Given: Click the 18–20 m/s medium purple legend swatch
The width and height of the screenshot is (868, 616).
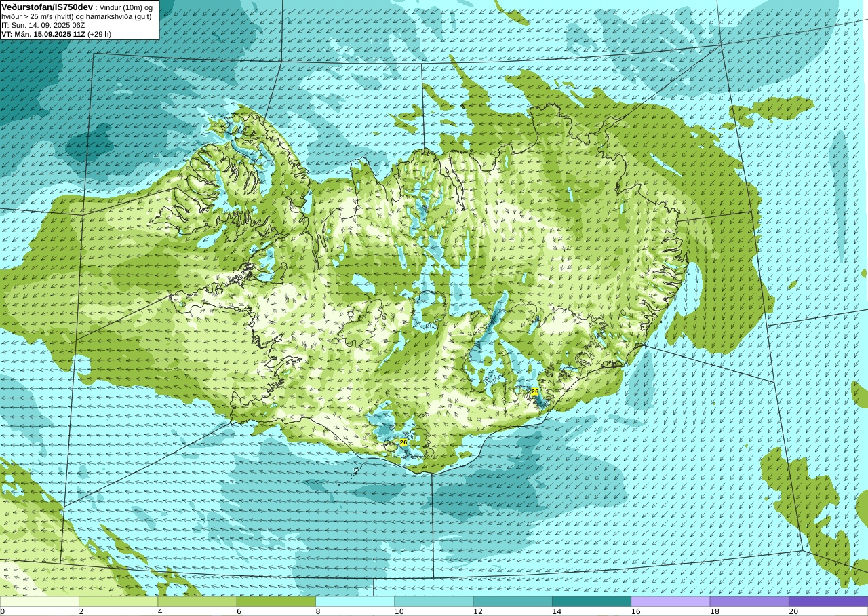Looking at the screenshot, I should pyautogui.click(x=749, y=601).
